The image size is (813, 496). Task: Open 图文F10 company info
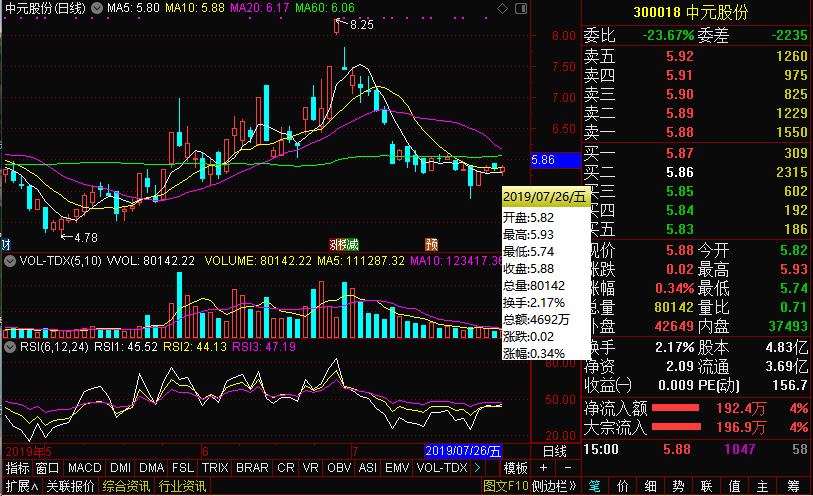point(506,486)
